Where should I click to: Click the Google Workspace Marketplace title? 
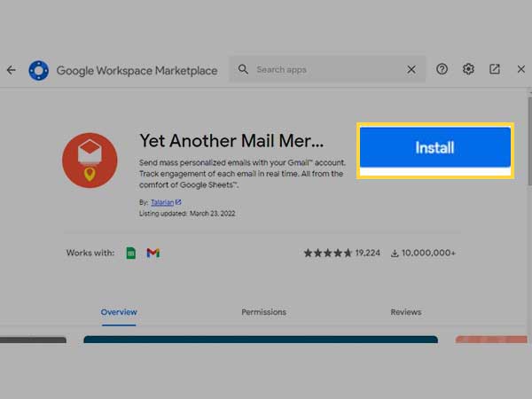pyautogui.click(x=137, y=71)
